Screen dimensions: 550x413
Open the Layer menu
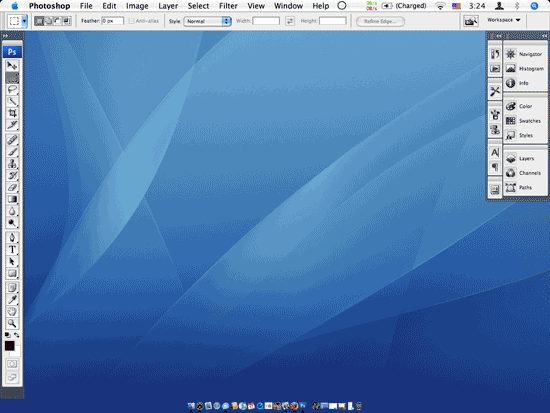168,6
